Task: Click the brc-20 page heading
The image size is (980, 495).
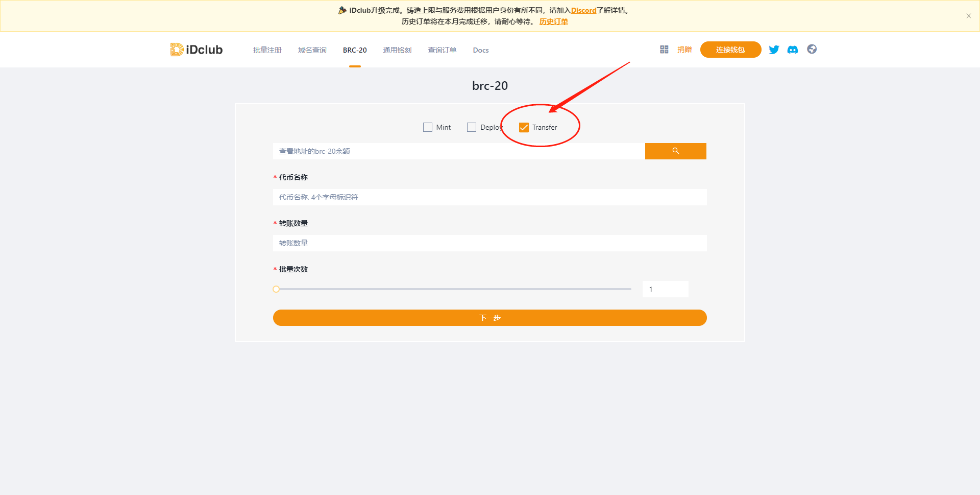Action: tap(490, 86)
